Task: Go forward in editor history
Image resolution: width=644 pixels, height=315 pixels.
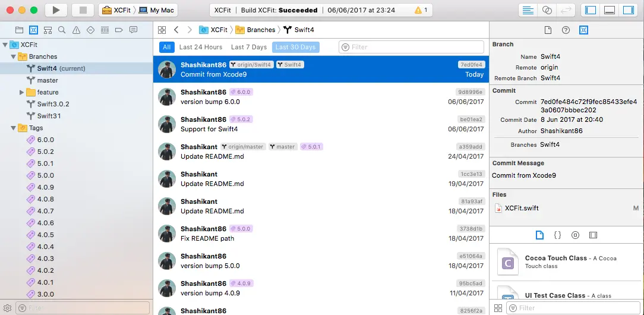Action: (x=190, y=30)
